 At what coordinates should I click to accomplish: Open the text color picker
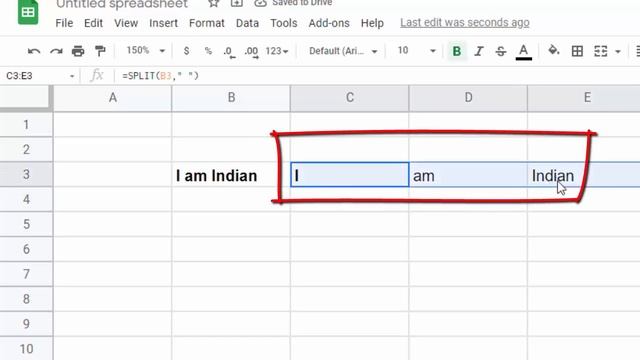coord(523,52)
